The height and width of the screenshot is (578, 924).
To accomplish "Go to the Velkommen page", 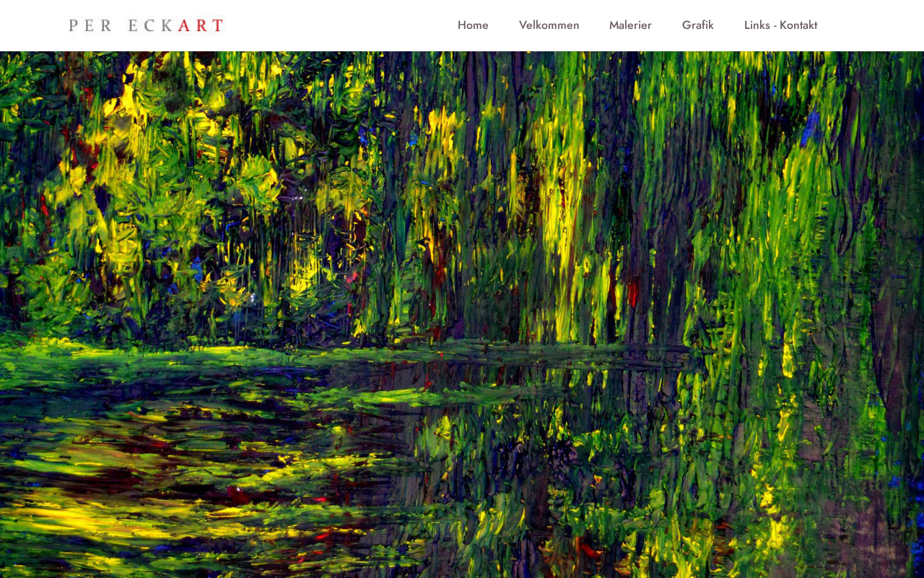I will pos(549,25).
